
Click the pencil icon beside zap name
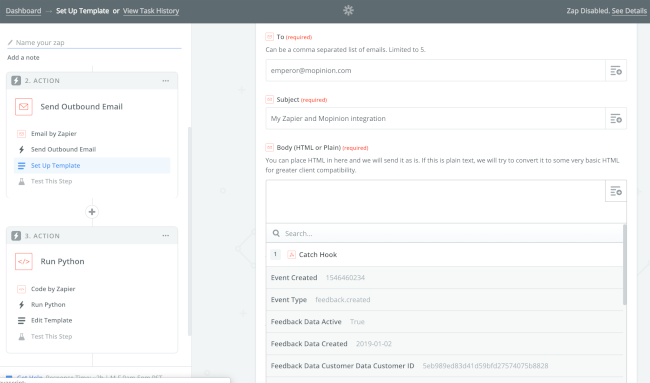[x=10, y=42]
